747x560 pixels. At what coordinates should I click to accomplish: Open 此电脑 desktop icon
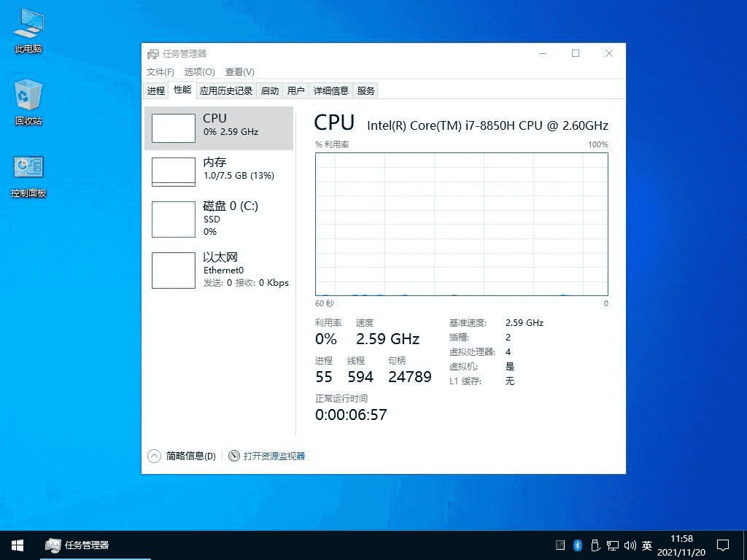27,29
